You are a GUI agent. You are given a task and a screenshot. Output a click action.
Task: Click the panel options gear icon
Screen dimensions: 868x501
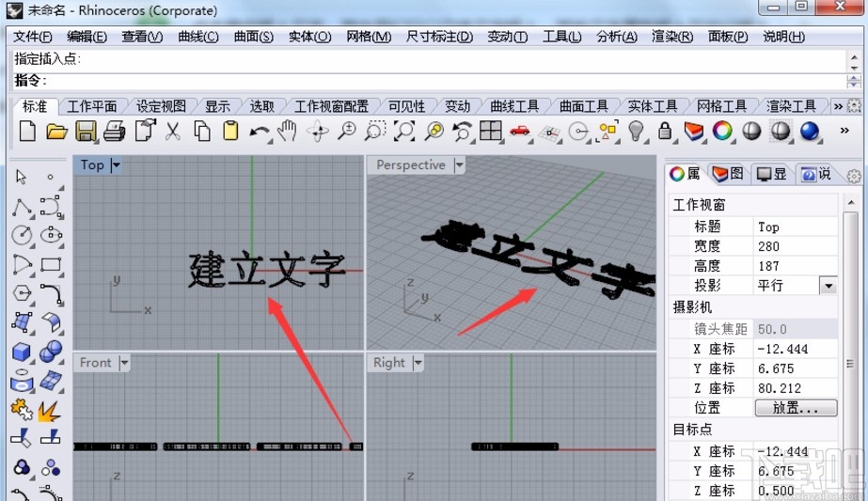854,176
